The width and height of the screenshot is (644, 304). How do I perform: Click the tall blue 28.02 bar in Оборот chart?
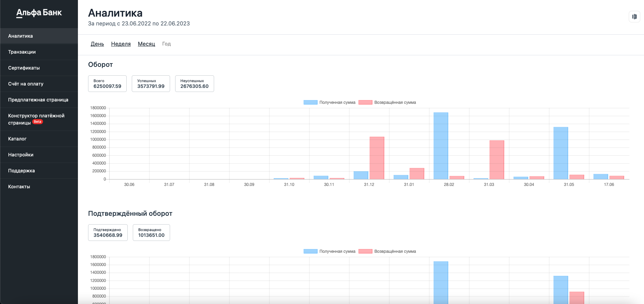coord(441,146)
